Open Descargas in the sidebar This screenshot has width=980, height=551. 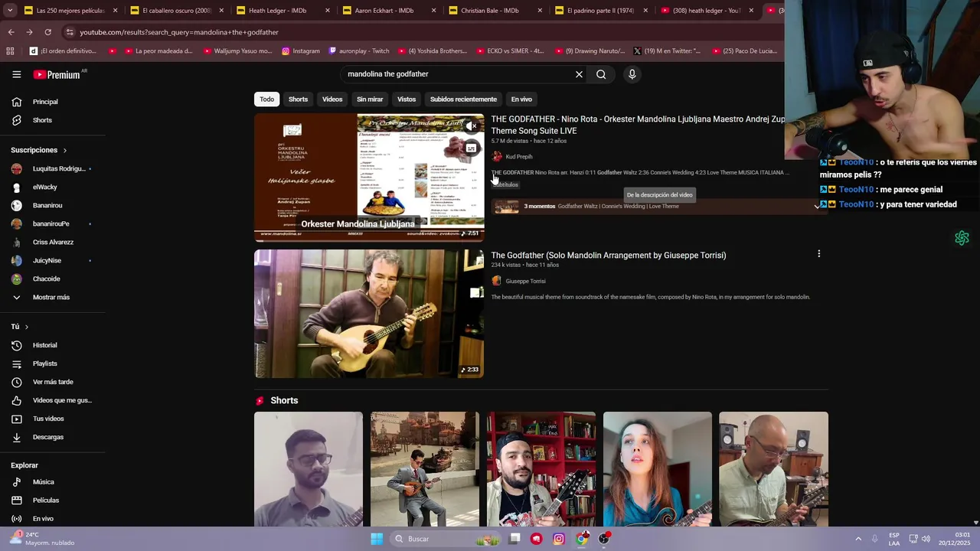(47, 437)
